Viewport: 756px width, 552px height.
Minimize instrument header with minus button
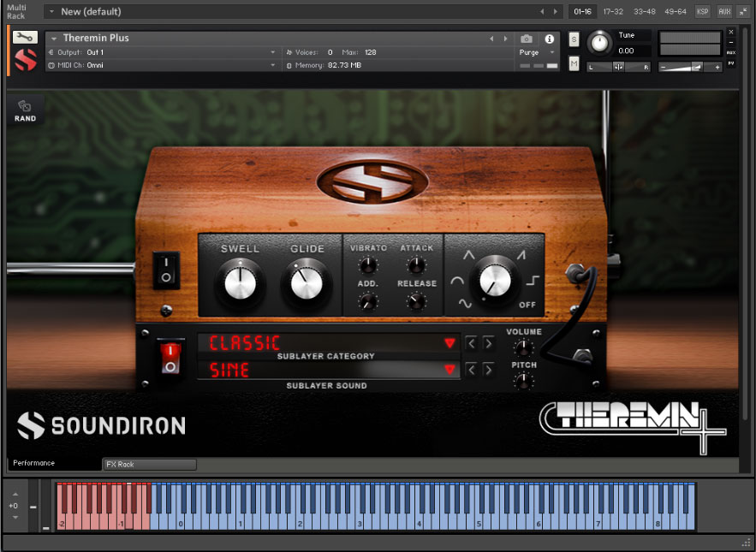point(731,43)
